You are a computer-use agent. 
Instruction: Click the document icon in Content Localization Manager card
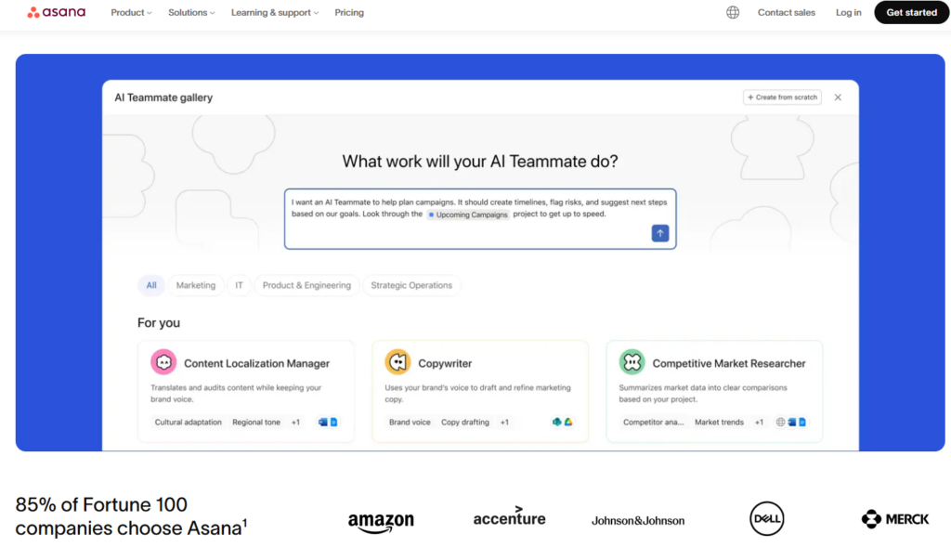coord(333,422)
